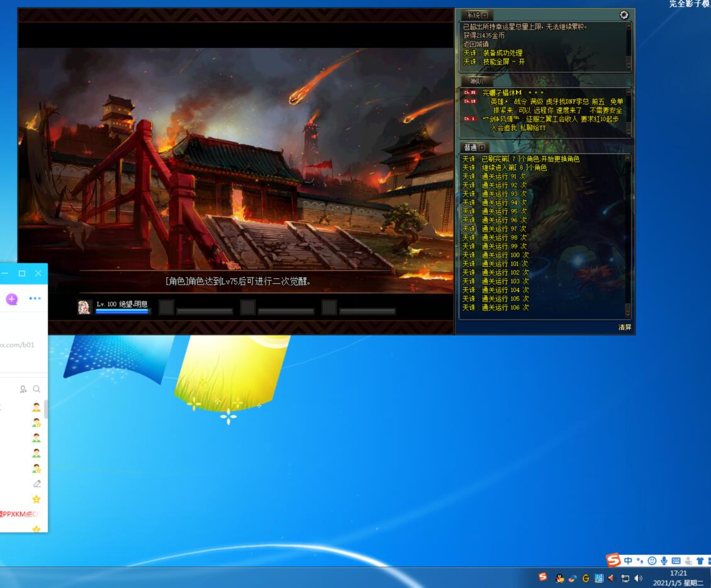Expand the 系统 chat panel plus button

(x=484, y=15)
